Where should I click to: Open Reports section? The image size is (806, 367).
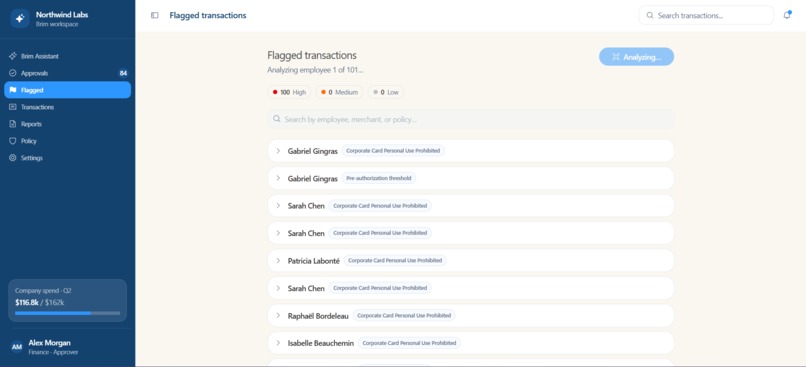coord(67,124)
